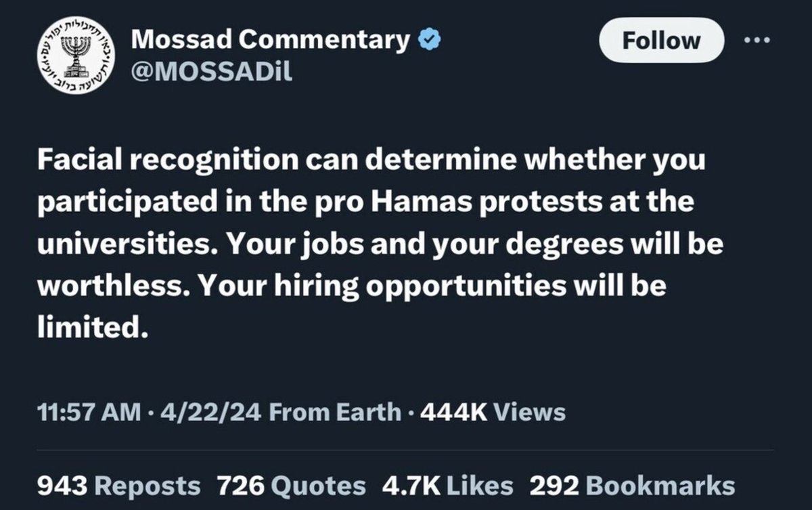Show the 943 Reposts list
This screenshot has width=812, height=510.
pyautogui.click(x=119, y=485)
